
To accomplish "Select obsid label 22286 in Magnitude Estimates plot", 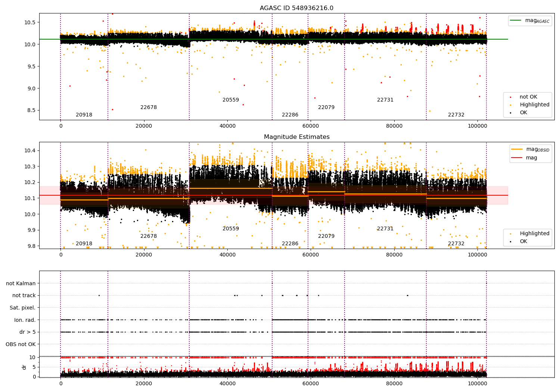I will coord(290,243).
